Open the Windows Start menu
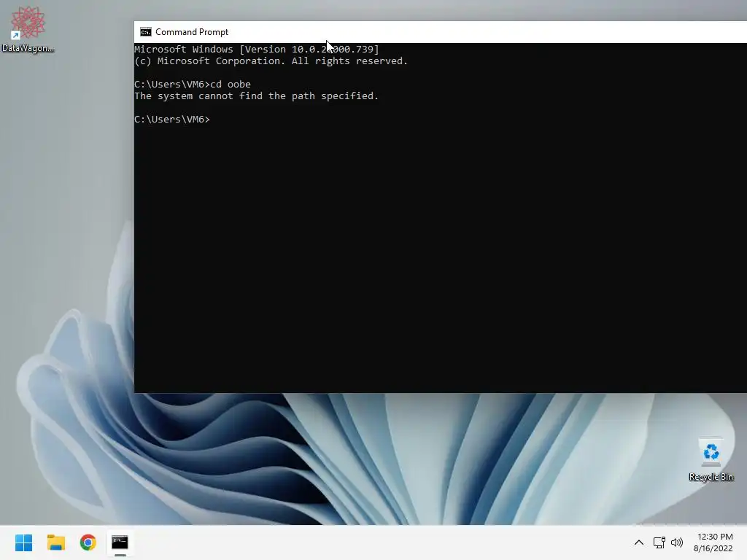The image size is (747, 560). point(24,542)
